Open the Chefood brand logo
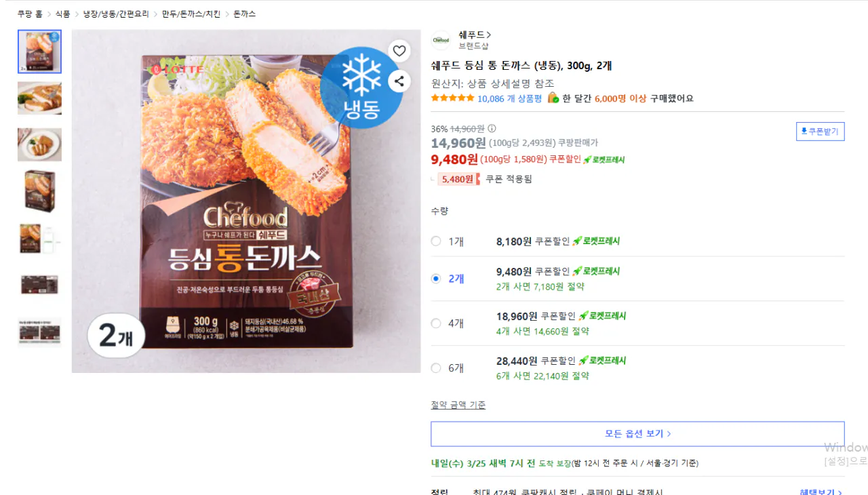Viewport: 868px width, 495px height. 441,41
